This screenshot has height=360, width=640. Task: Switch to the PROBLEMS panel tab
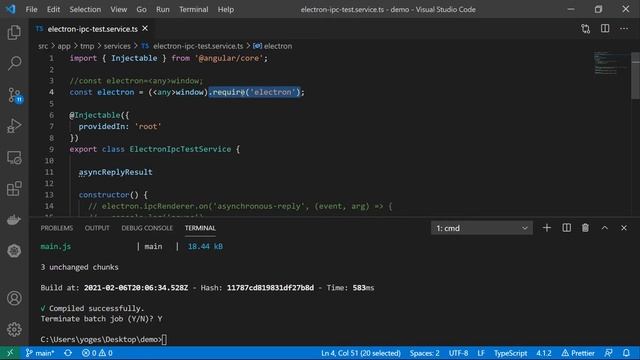click(x=57, y=228)
